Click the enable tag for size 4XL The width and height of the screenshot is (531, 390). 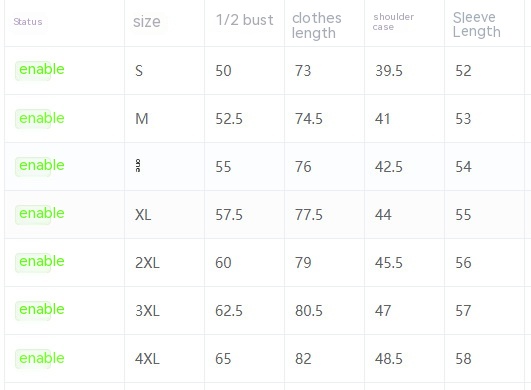[40, 359]
